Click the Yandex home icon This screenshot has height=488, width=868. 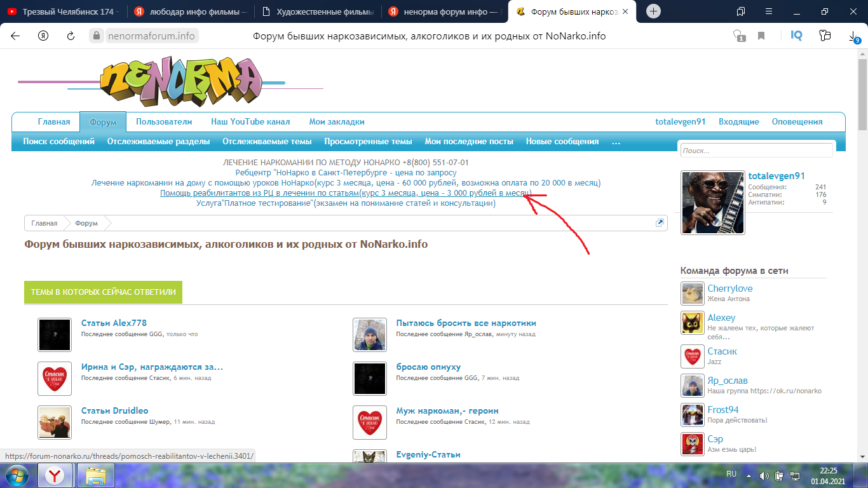(43, 36)
